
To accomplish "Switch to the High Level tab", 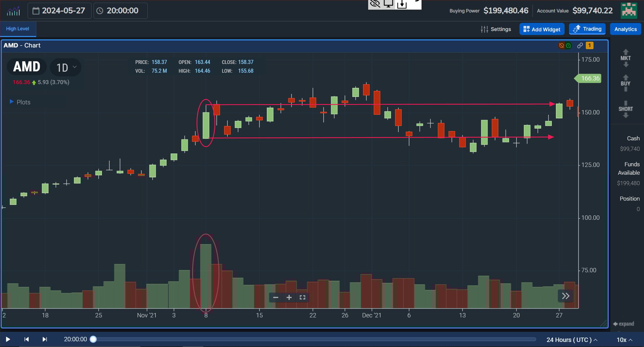I will [x=17, y=29].
